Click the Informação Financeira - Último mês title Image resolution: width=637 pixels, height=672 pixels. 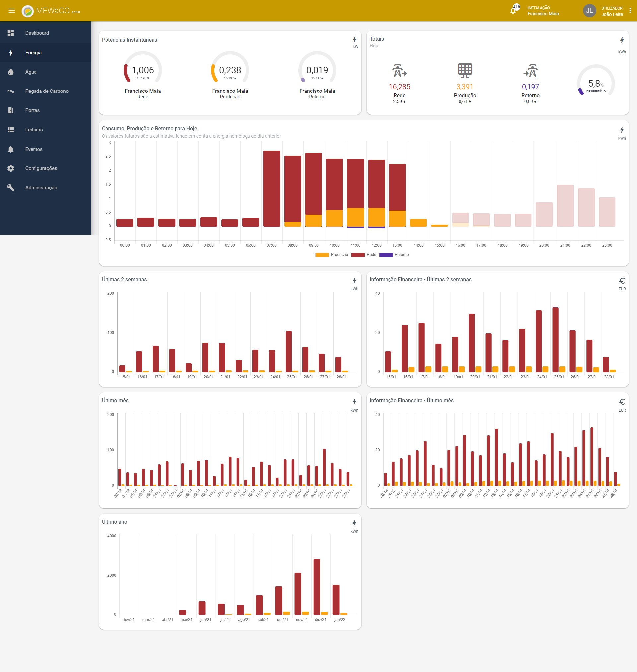tap(411, 400)
